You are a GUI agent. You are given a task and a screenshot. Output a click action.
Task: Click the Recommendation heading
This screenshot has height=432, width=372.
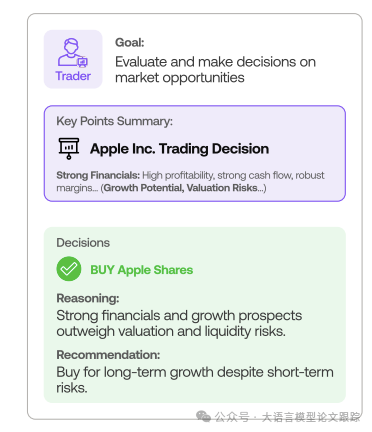click(x=108, y=355)
